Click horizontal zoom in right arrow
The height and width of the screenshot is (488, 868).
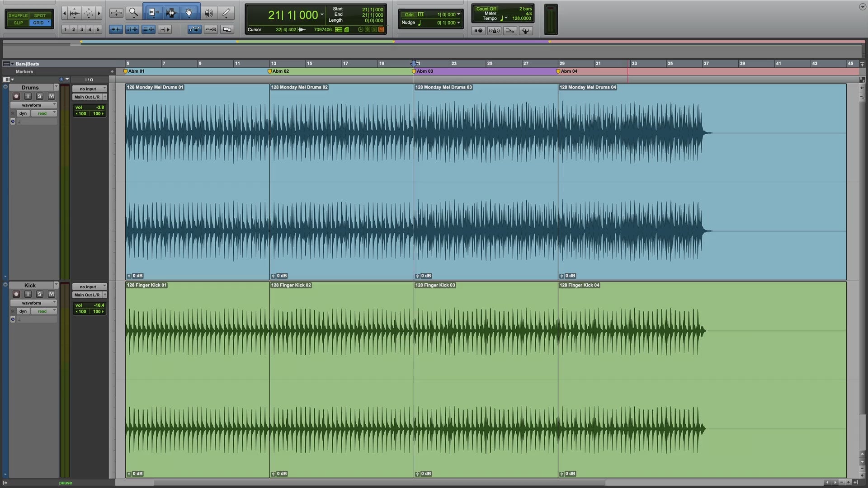[x=99, y=13]
